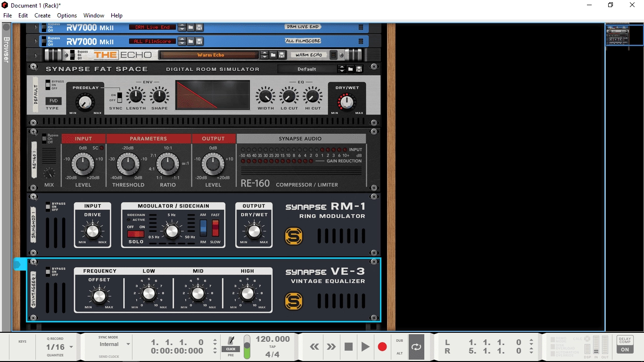Save the Fat Space Default patch
The image size is (644, 362).
pyautogui.click(x=359, y=69)
